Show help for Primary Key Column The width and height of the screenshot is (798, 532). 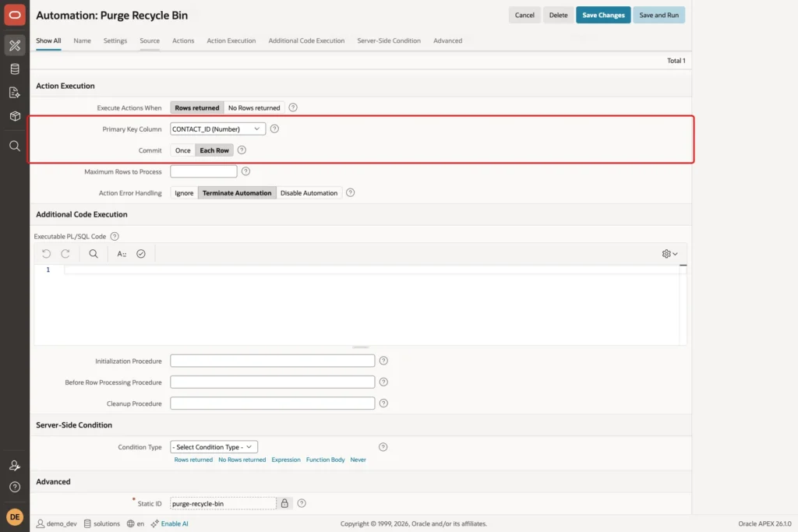(x=274, y=129)
